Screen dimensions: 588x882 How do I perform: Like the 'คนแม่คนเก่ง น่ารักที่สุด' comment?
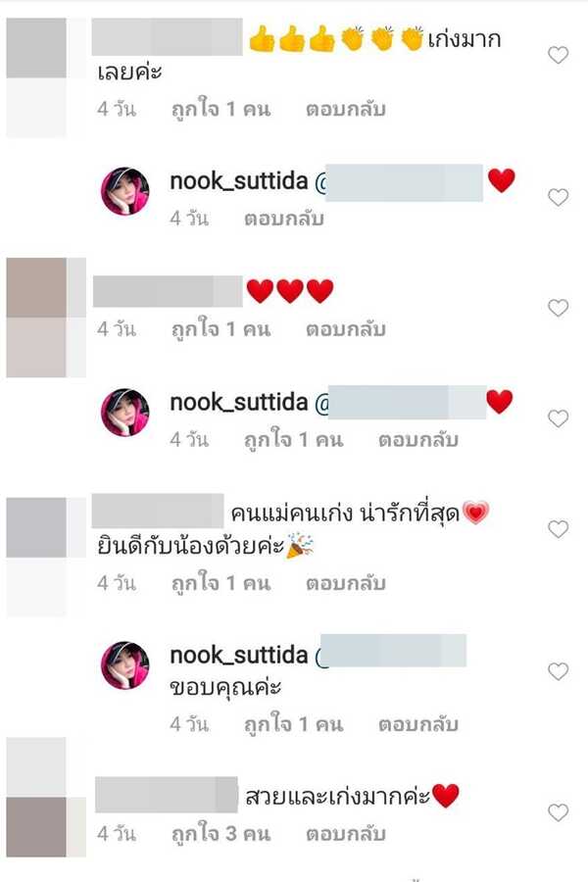(558, 529)
